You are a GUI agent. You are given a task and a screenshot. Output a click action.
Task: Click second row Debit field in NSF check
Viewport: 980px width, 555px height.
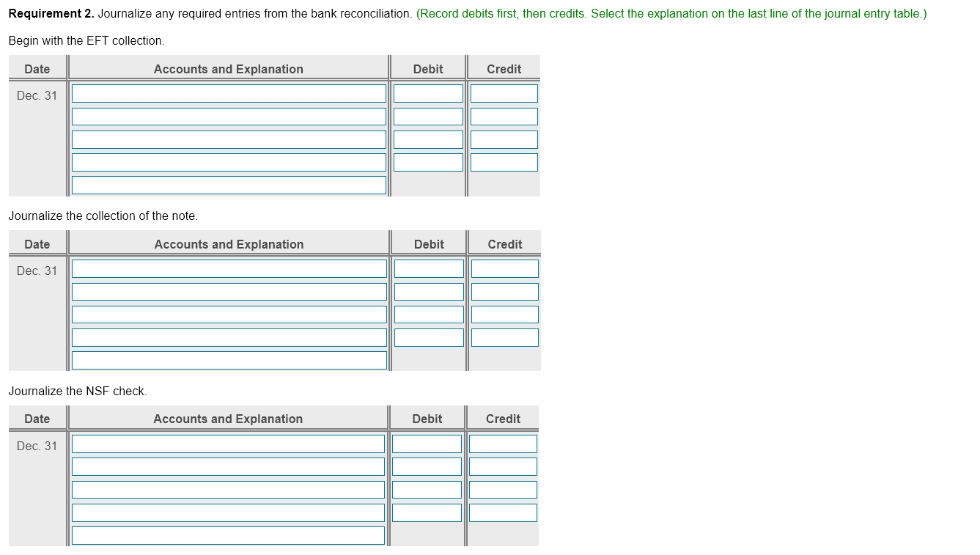click(x=427, y=466)
